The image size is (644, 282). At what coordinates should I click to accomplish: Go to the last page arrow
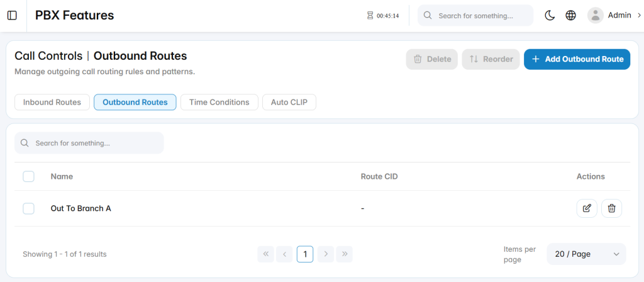coord(344,254)
